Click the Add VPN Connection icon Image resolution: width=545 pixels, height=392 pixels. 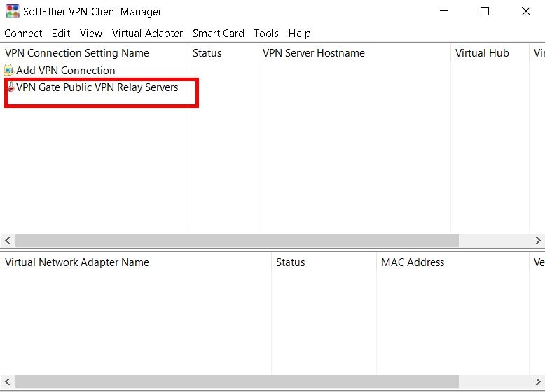pyautogui.click(x=8, y=70)
